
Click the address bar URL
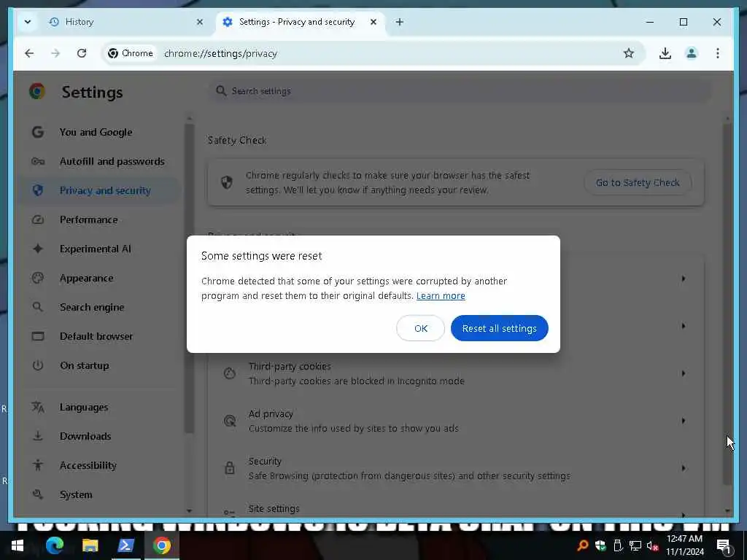(x=220, y=53)
